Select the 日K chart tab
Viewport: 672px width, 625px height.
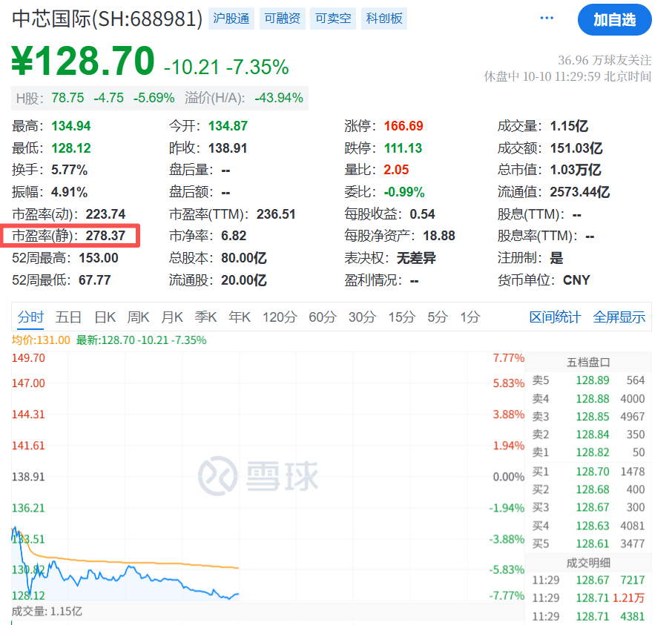point(105,317)
